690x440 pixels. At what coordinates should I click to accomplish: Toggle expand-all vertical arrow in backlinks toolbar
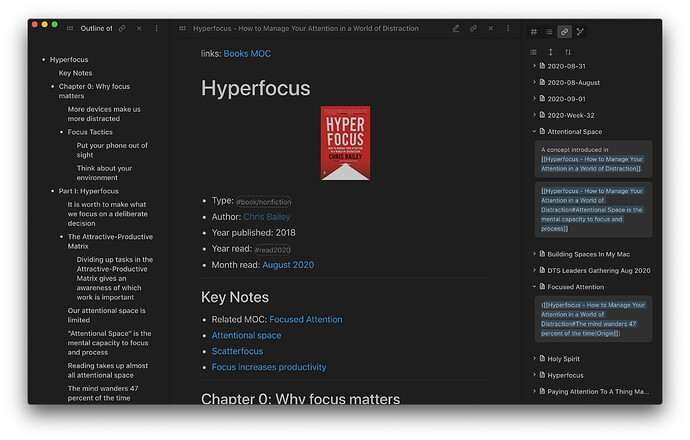click(551, 52)
